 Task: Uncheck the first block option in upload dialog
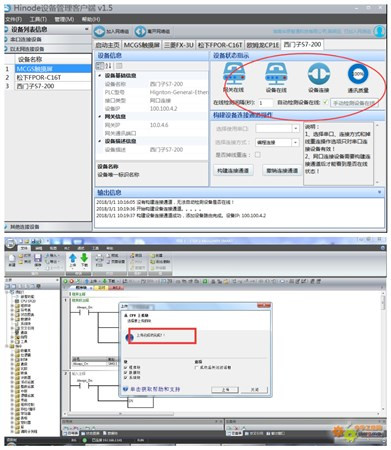pos(126,368)
